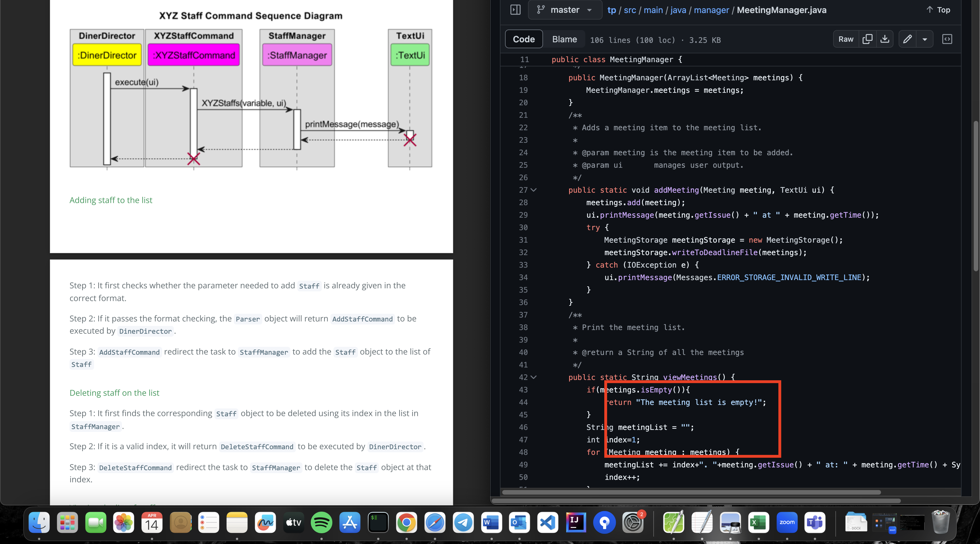980x544 pixels.
Task: Launch Spotify from the dock
Action: pyautogui.click(x=321, y=522)
